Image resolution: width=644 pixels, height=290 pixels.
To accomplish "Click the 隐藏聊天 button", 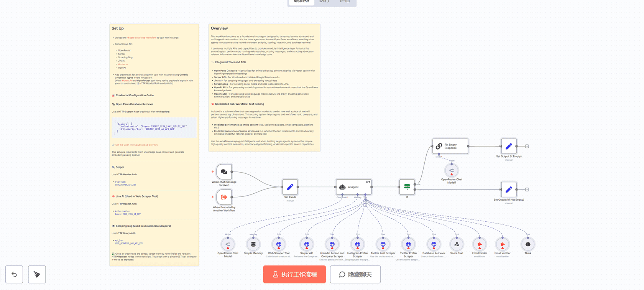I will coord(355,274).
